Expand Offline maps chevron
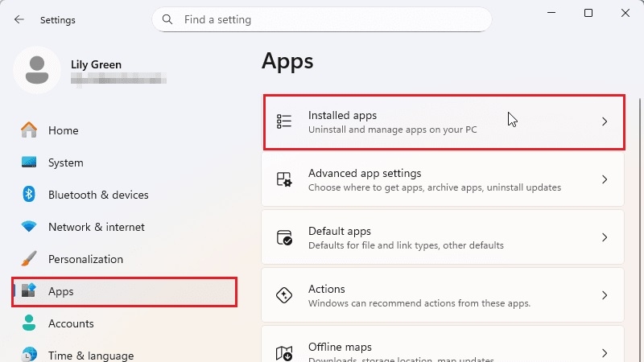644x362 pixels. (x=605, y=353)
